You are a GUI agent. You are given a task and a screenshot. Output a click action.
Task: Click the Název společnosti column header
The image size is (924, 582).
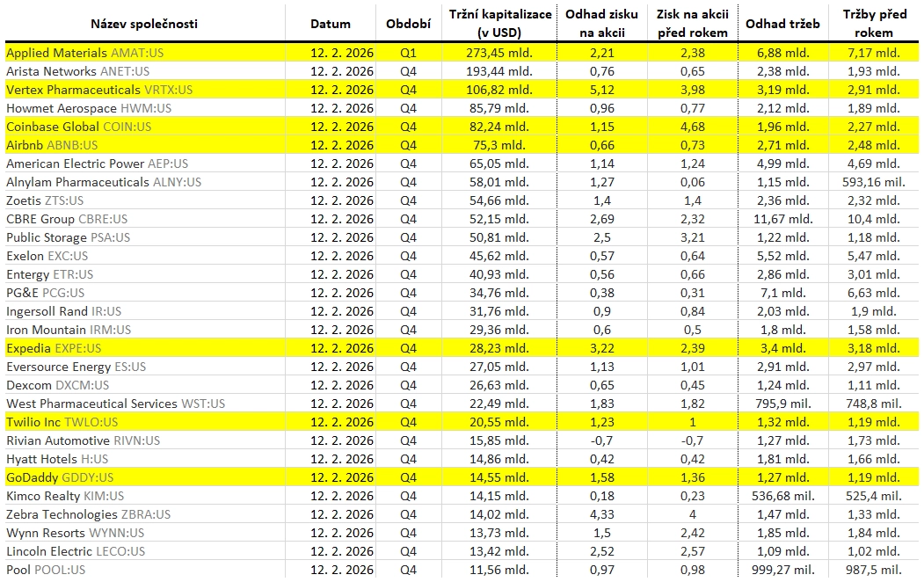(144, 24)
